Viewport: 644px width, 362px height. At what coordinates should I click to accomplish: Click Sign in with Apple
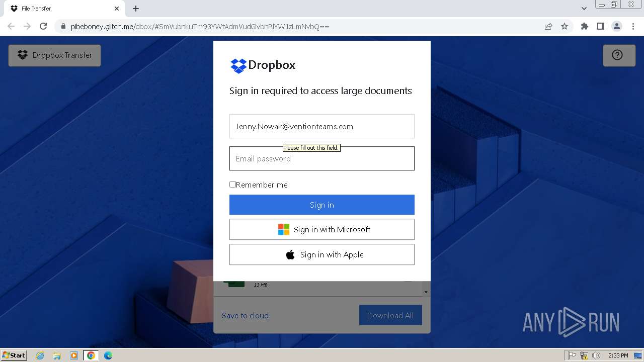322,254
